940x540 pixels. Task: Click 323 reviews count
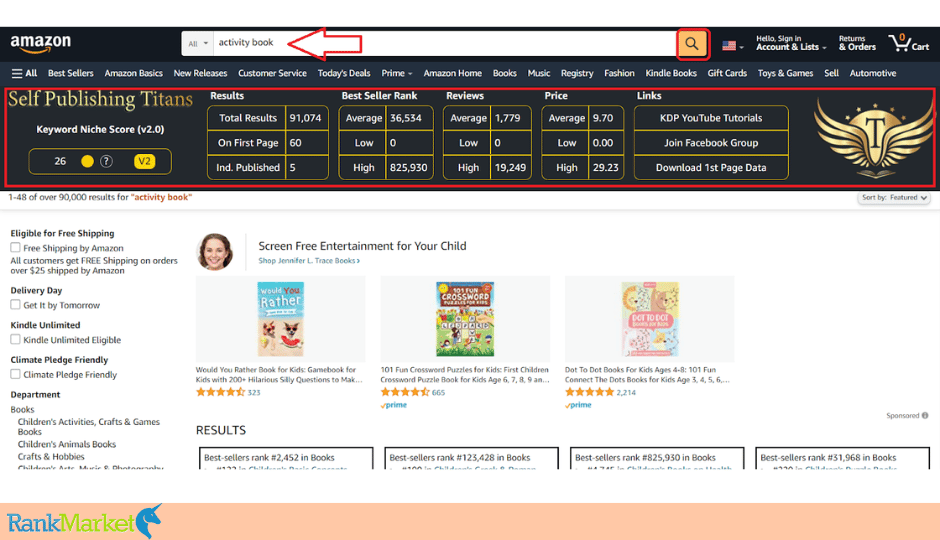coord(254,393)
